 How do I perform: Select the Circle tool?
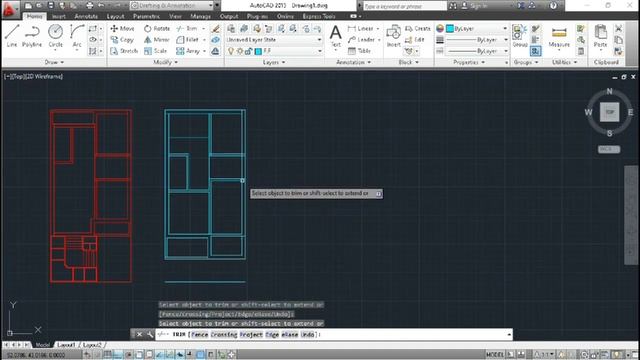(56, 36)
